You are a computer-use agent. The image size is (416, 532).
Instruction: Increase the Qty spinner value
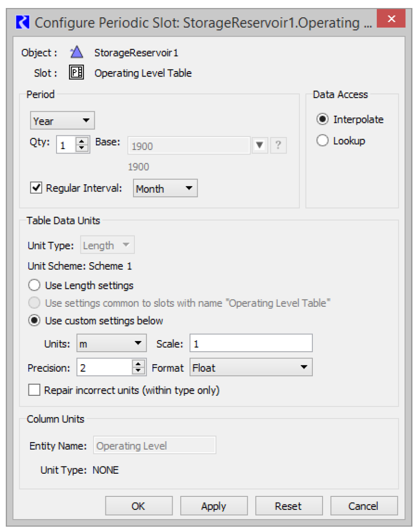click(82, 142)
